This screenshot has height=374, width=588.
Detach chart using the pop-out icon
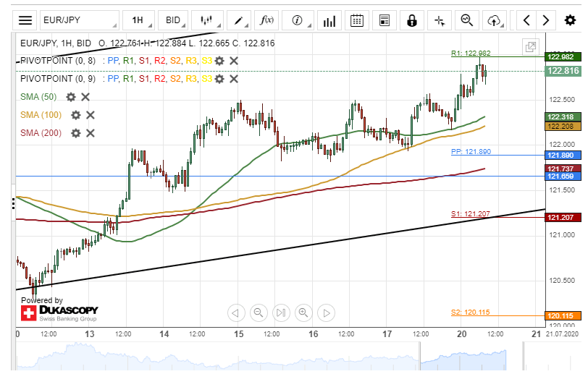531,46
